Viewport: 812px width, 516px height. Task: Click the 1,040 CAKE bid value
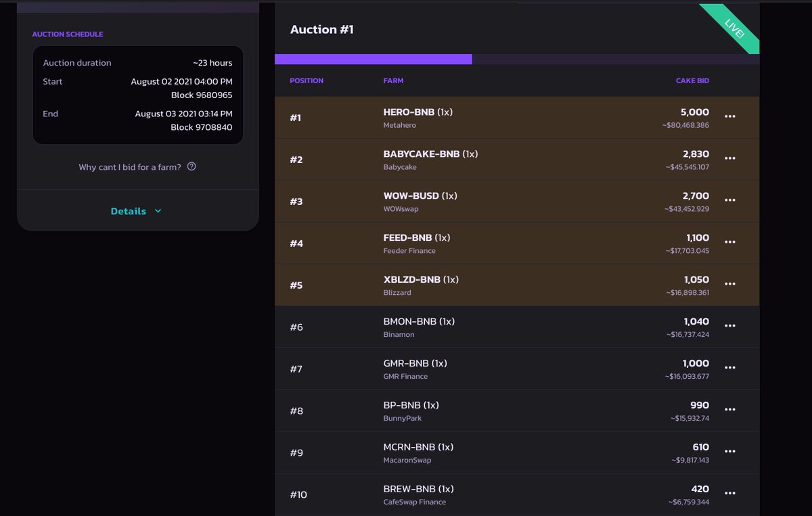coord(697,322)
